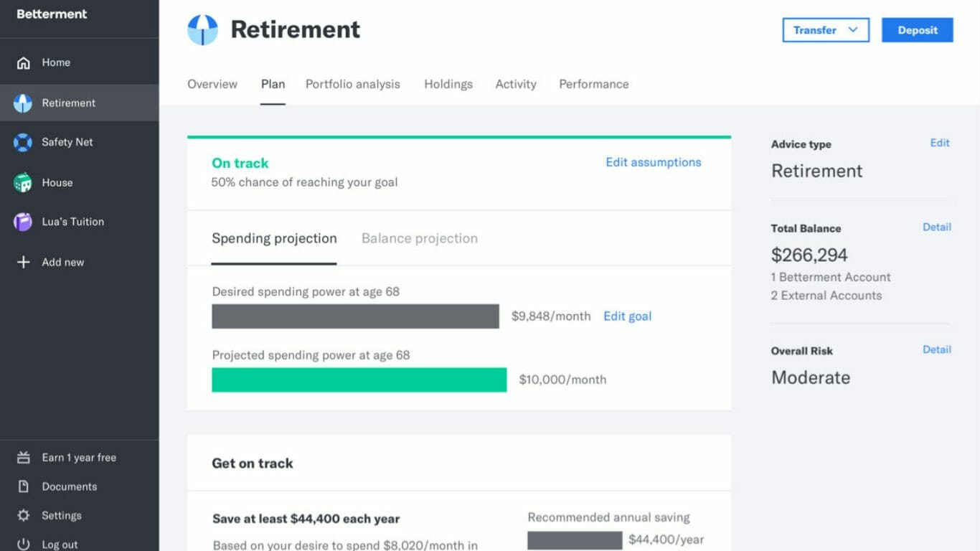
Task: Click the Log out power icon
Action: (x=22, y=543)
